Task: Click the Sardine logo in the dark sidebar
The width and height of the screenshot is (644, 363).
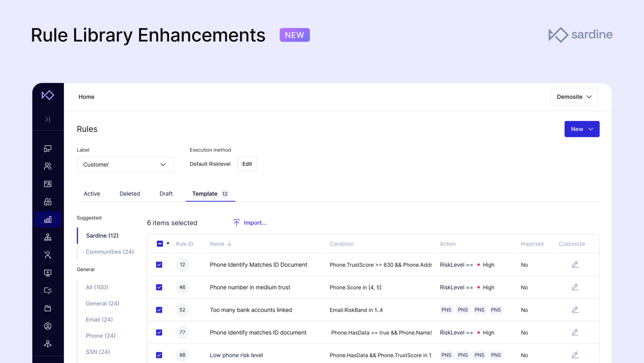Action: [x=48, y=95]
